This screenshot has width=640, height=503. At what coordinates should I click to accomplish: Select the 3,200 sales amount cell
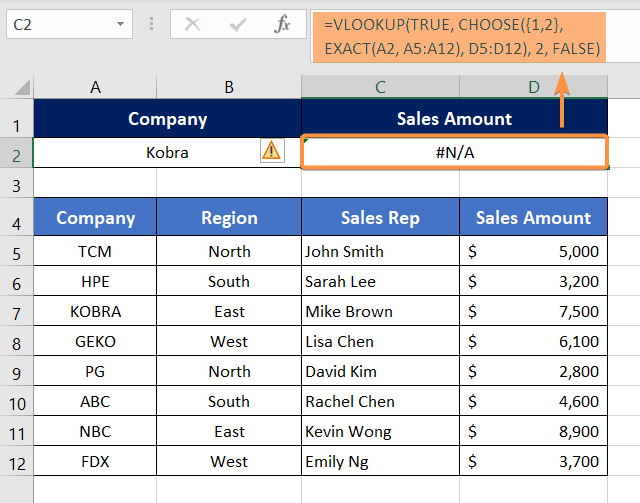click(x=533, y=281)
